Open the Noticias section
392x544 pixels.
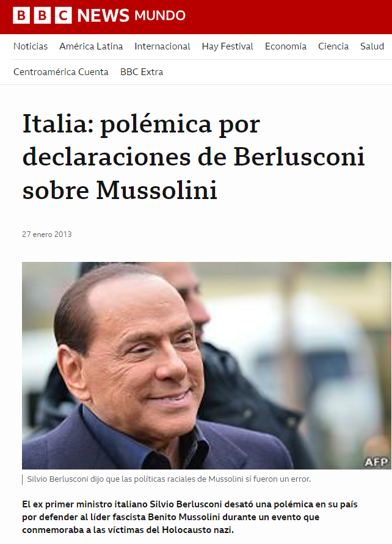31,46
